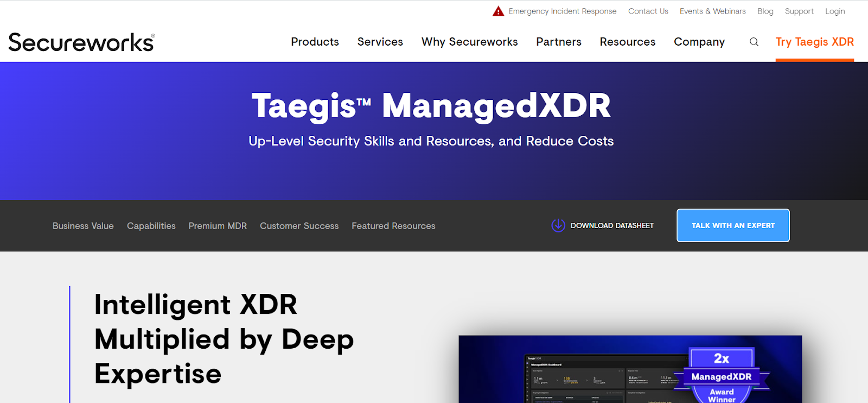Viewport: 868px width, 403px height.
Task: Click the 2x ManagedXDR Award Winner badge
Action: 722,375
